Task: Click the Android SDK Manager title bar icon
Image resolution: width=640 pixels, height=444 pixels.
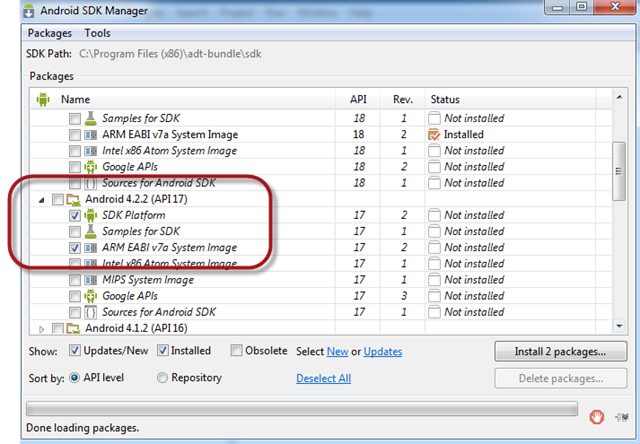Action: [29, 11]
